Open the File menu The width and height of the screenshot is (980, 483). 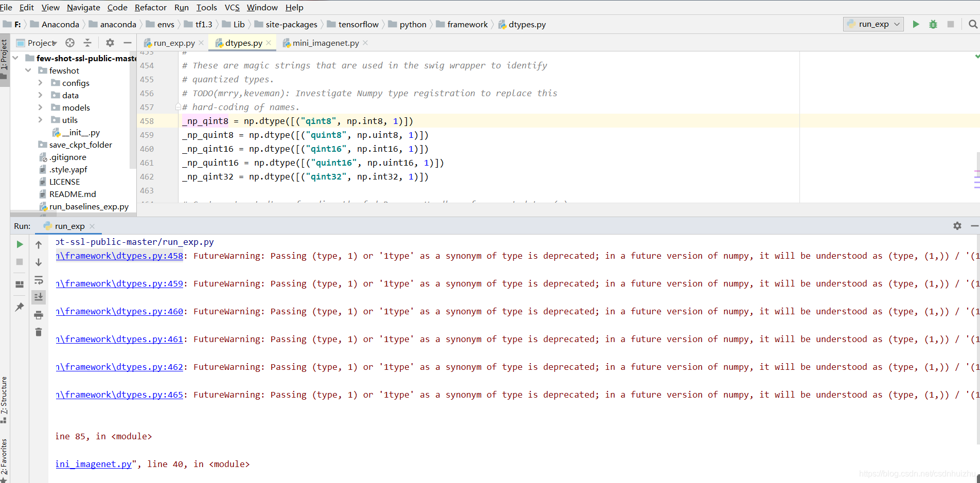tap(6, 7)
